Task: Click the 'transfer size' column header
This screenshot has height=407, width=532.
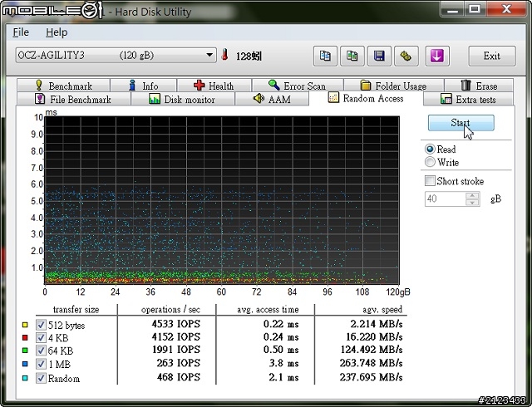Action: [x=76, y=309]
